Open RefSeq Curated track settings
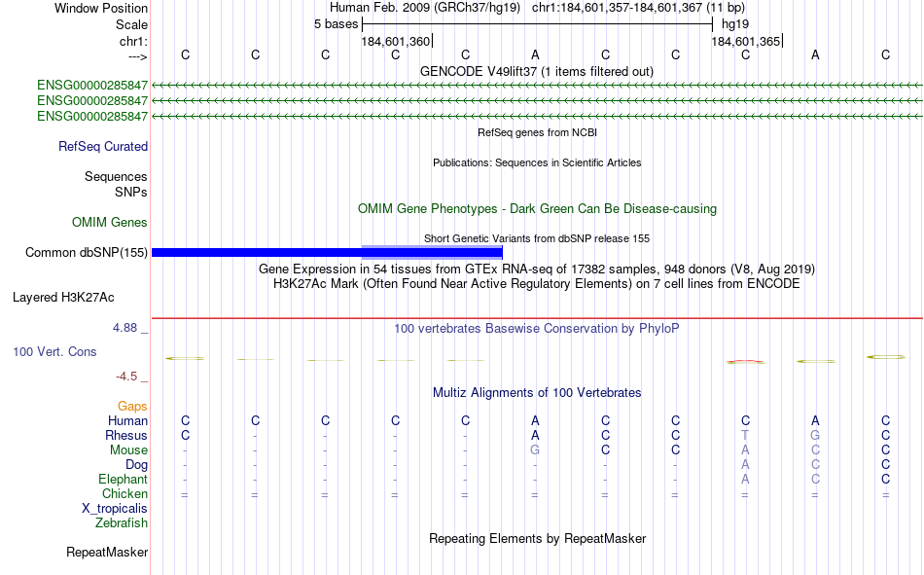 point(103,146)
